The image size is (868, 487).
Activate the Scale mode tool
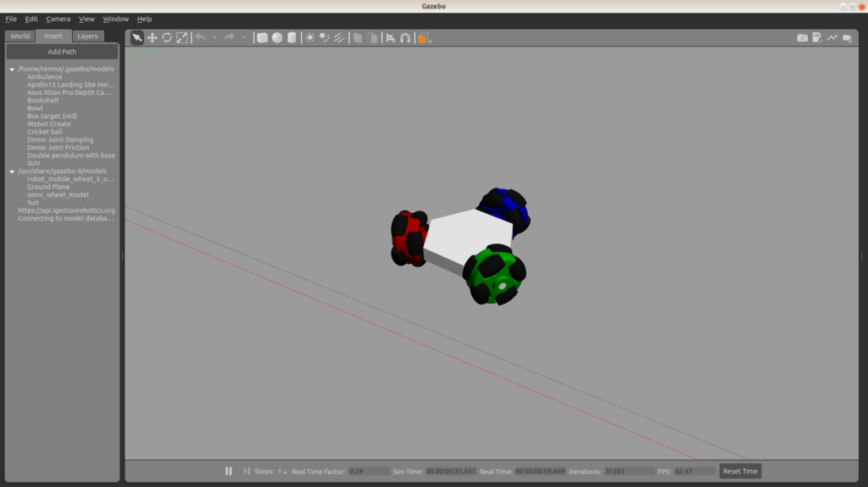pyautogui.click(x=181, y=37)
